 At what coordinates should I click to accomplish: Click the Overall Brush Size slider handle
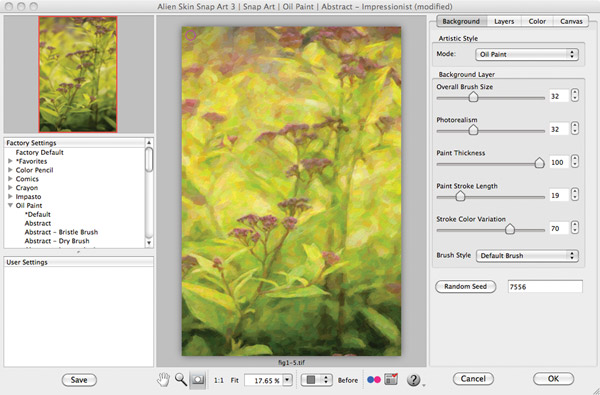coord(473,97)
